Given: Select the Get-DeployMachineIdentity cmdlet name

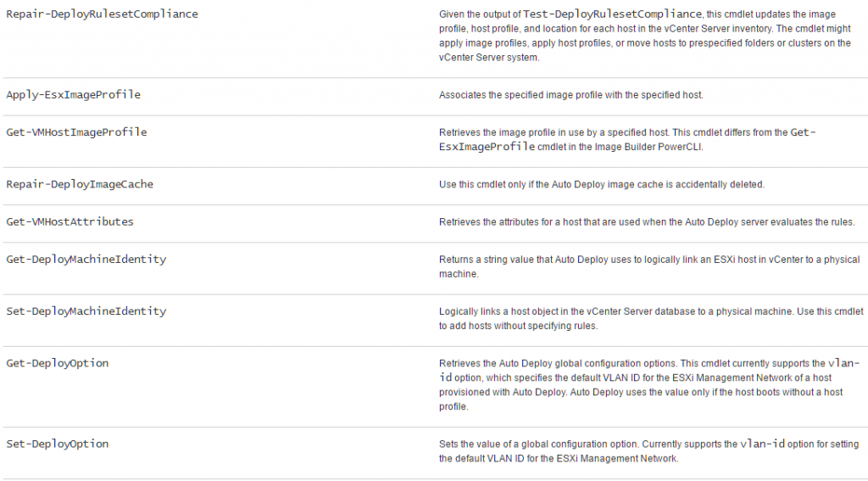Looking at the screenshot, I should tap(86, 260).
